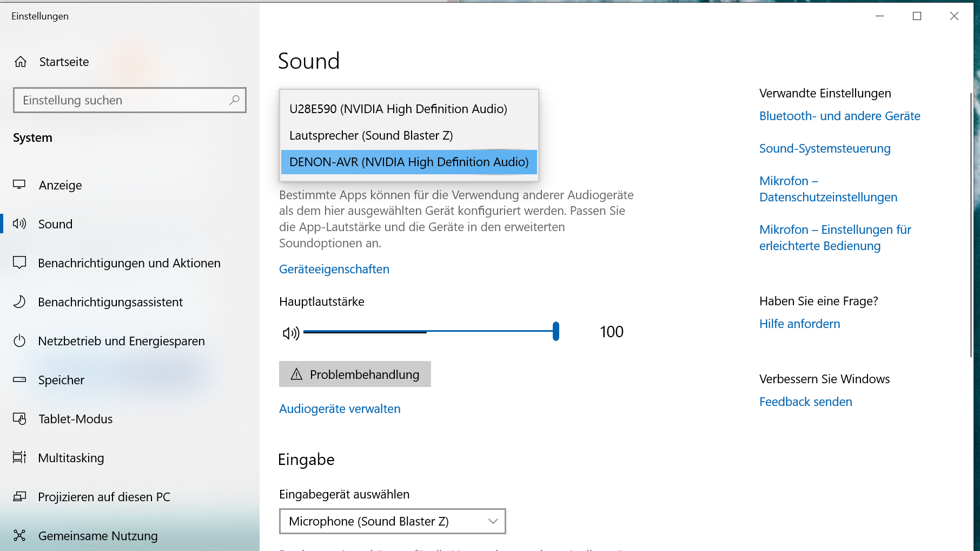The height and width of the screenshot is (551, 980).
Task: Click the Tablet-Modus icon
Action: point(19,418)
